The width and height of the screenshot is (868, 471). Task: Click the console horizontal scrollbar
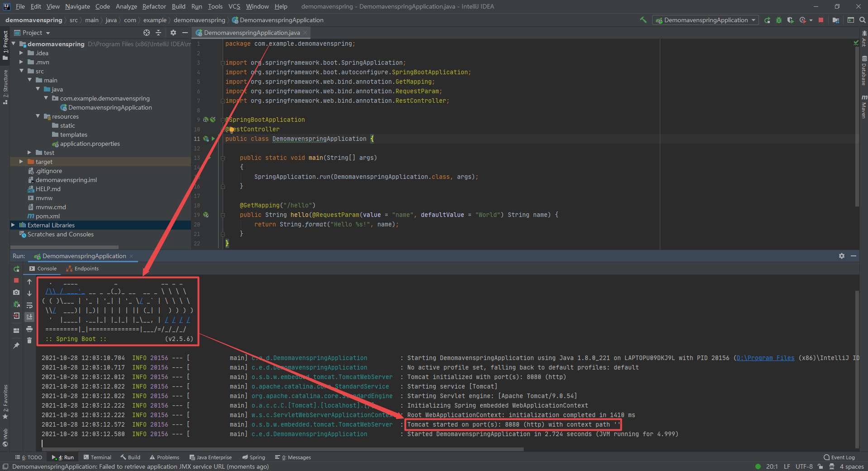[283, 449]
